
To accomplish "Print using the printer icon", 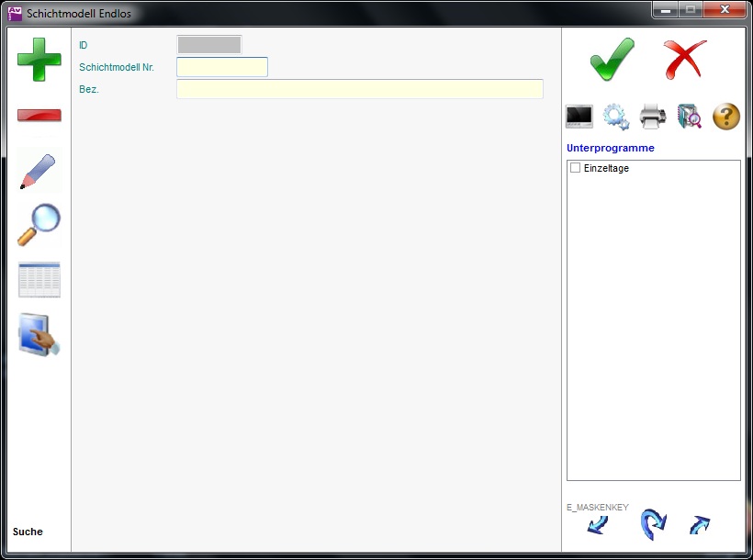I will tap(652, 117).
